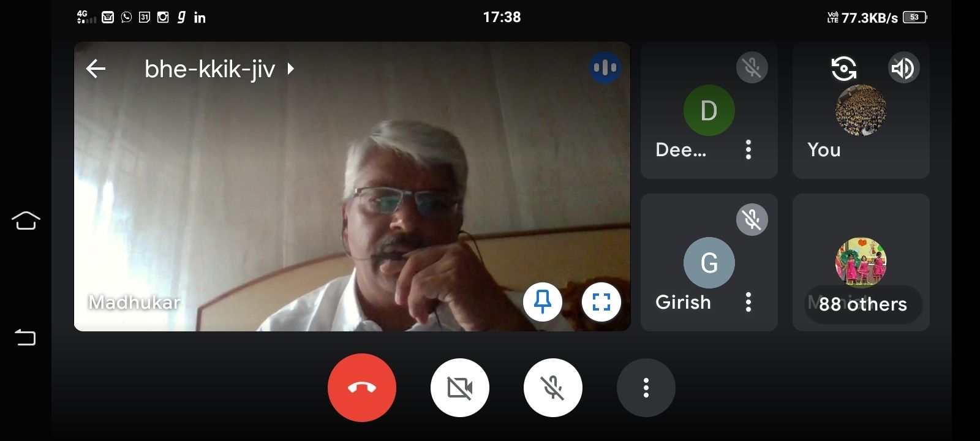Select Girish's avatar with letter G
Screen dimensions: 980x441
(x=709, y=263)
